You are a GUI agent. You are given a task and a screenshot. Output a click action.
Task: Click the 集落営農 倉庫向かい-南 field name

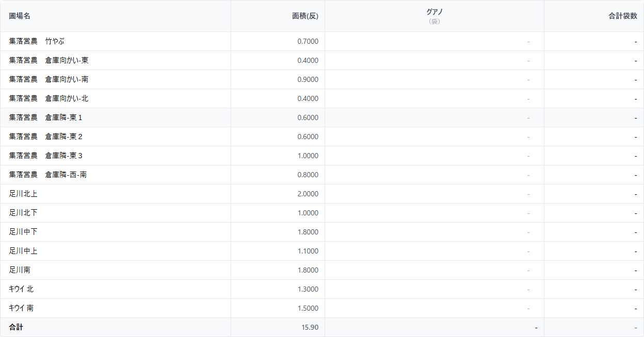pos(49,79)
